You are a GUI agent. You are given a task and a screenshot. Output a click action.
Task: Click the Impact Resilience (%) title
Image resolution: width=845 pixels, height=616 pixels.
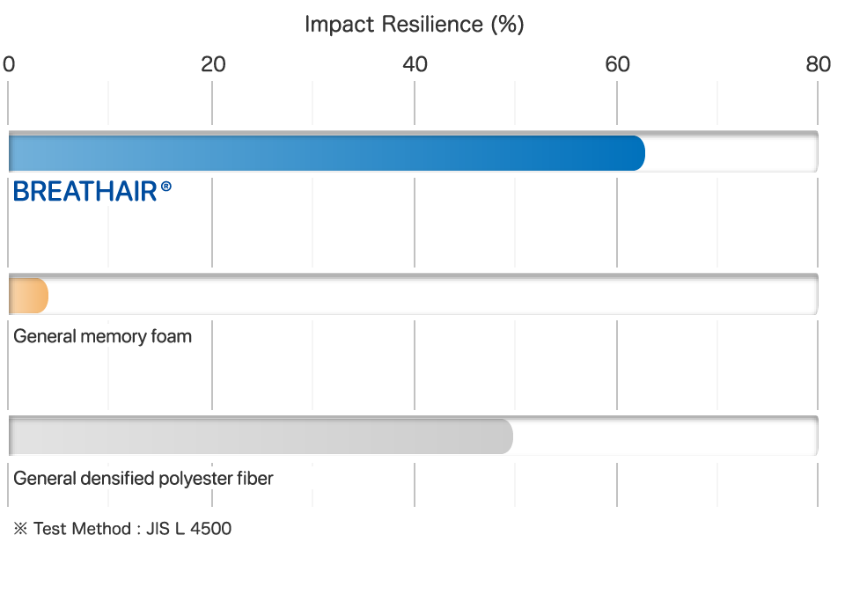point(415,25)
